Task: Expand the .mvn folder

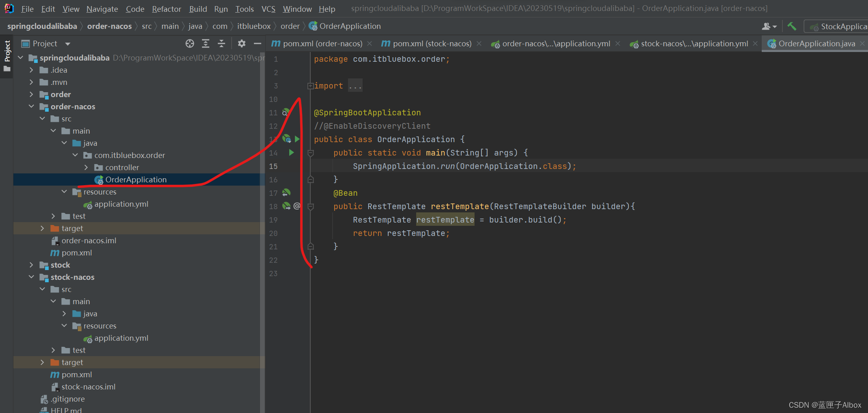Action: [31, 82]
